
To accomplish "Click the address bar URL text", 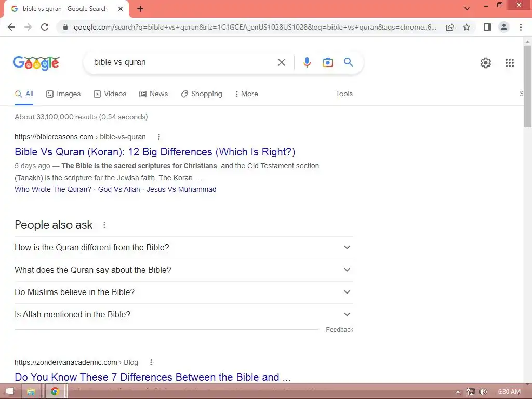I will (255, 27).
